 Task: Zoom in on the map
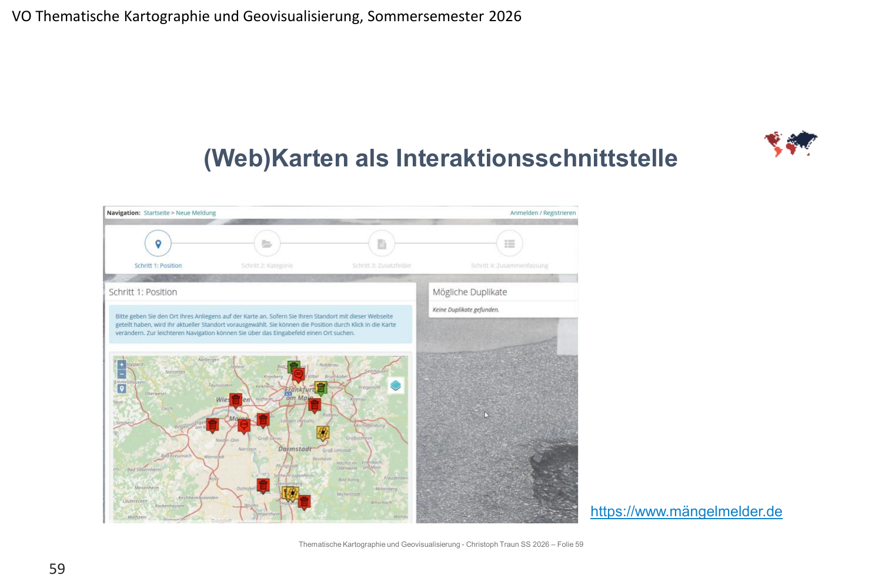[x=122, y=365]
